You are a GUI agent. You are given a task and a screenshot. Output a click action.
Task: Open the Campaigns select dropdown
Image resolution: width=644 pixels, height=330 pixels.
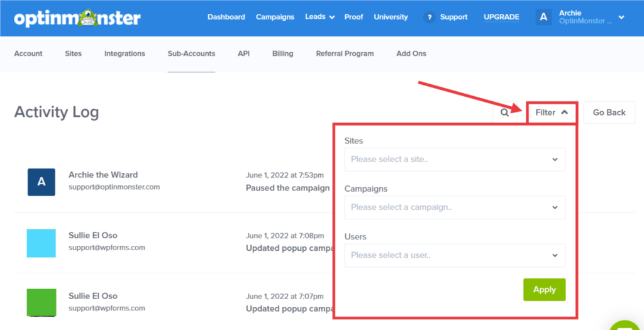455,207
